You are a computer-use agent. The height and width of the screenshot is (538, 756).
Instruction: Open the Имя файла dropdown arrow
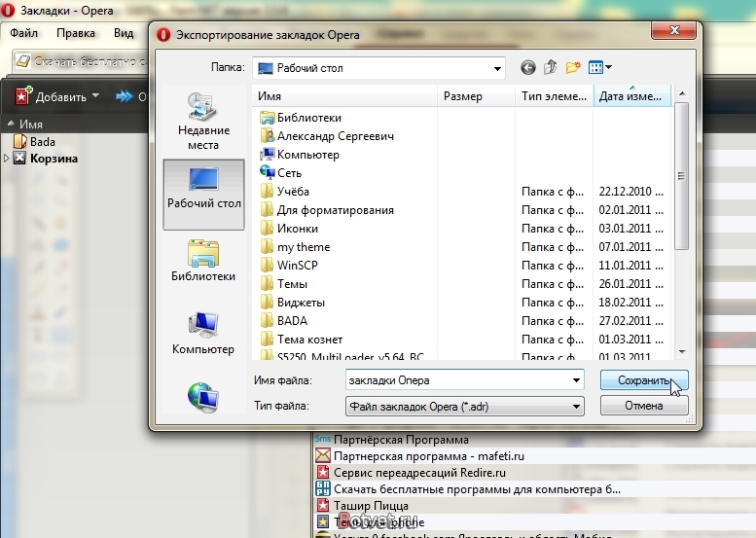pos(576,380)
